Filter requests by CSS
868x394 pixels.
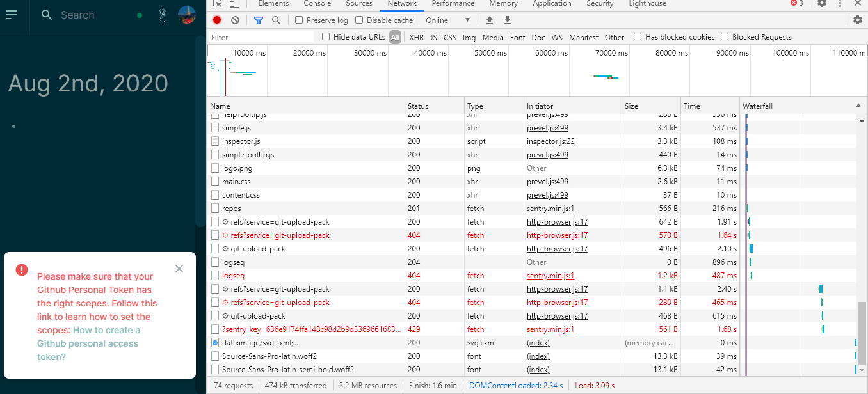coord(450,37)
